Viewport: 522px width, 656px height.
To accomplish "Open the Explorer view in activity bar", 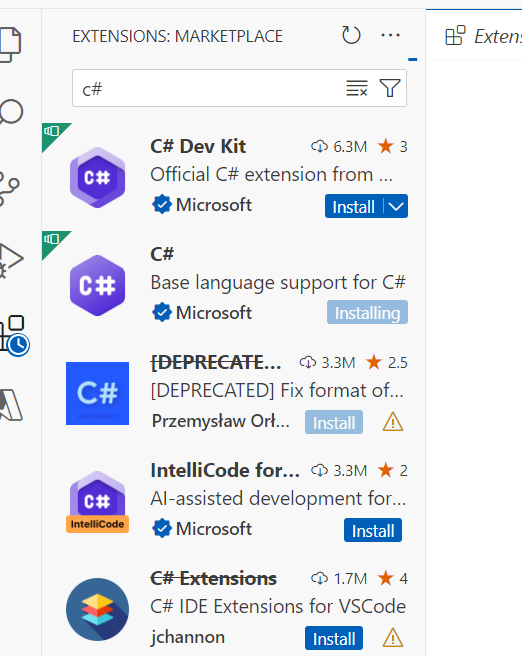I will tap(10, 44).
